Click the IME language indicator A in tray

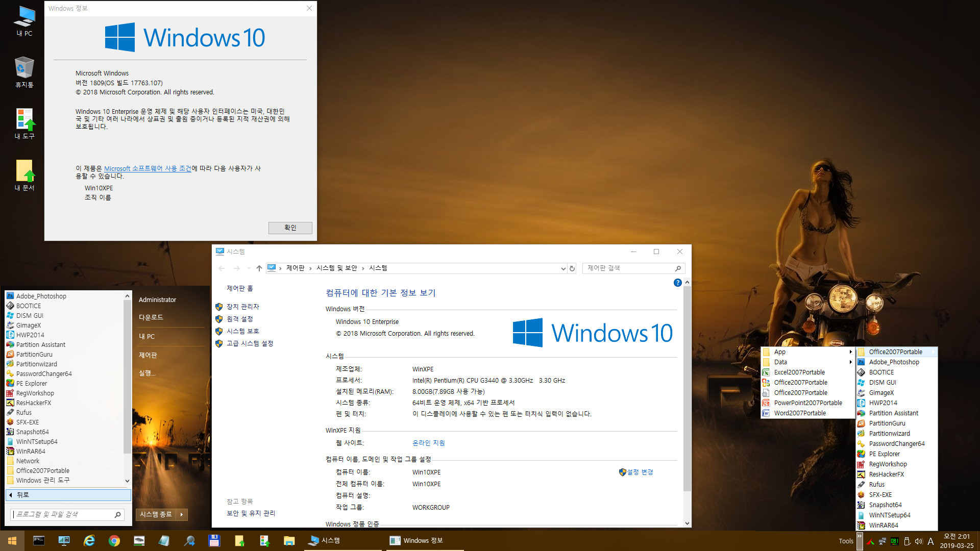coord(930,541)
